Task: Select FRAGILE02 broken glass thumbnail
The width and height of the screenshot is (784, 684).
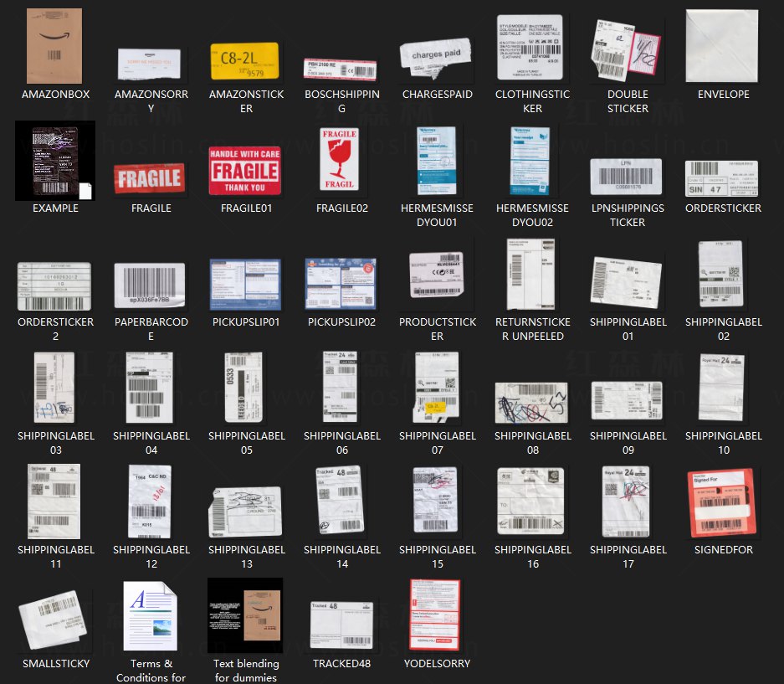Action: click(x=340, y=159)
